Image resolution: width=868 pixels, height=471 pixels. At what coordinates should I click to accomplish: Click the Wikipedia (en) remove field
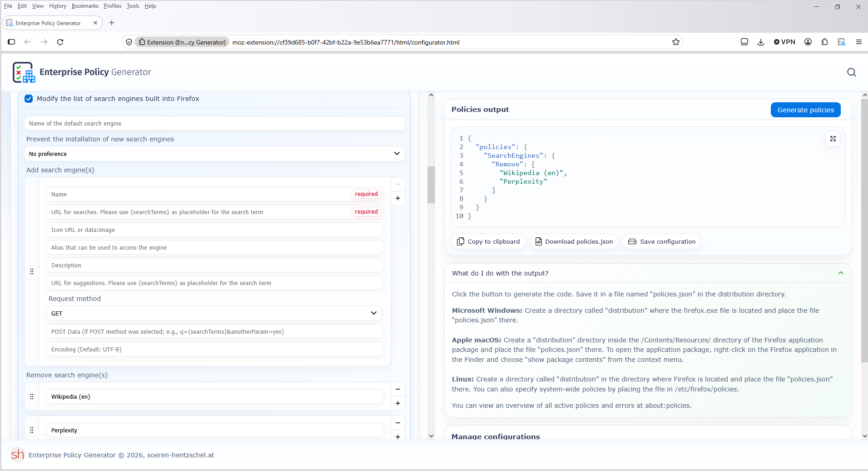215,396
